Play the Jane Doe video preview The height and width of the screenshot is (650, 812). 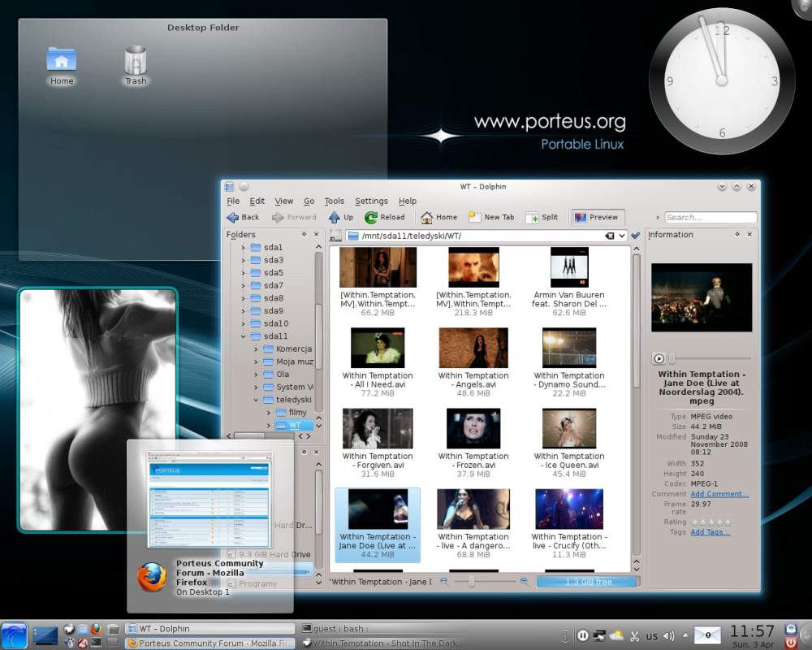[659, 358]
